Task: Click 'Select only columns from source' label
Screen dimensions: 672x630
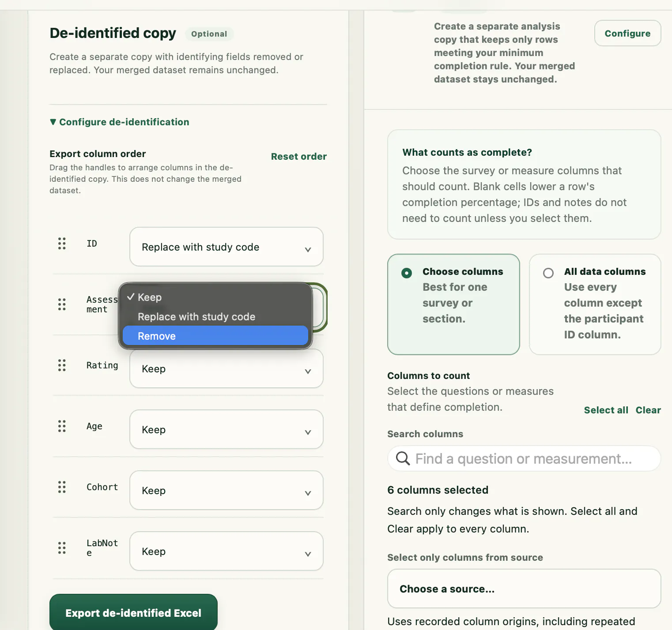Action: click(x=465, y=558)
